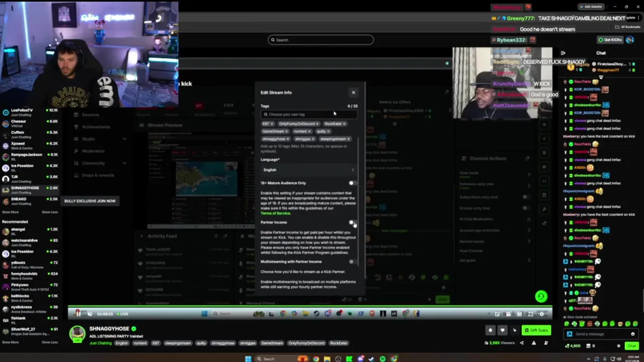The width and height of the screenshot is (644, 362).
Task: Click the heart follow icon under stream
Action: tap(502, 330)
